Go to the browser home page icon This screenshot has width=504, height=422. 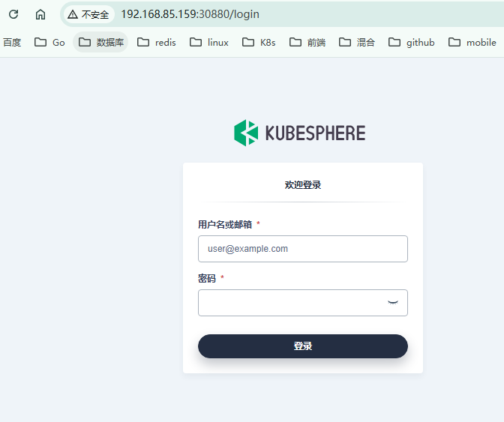[x=40, y=14]
